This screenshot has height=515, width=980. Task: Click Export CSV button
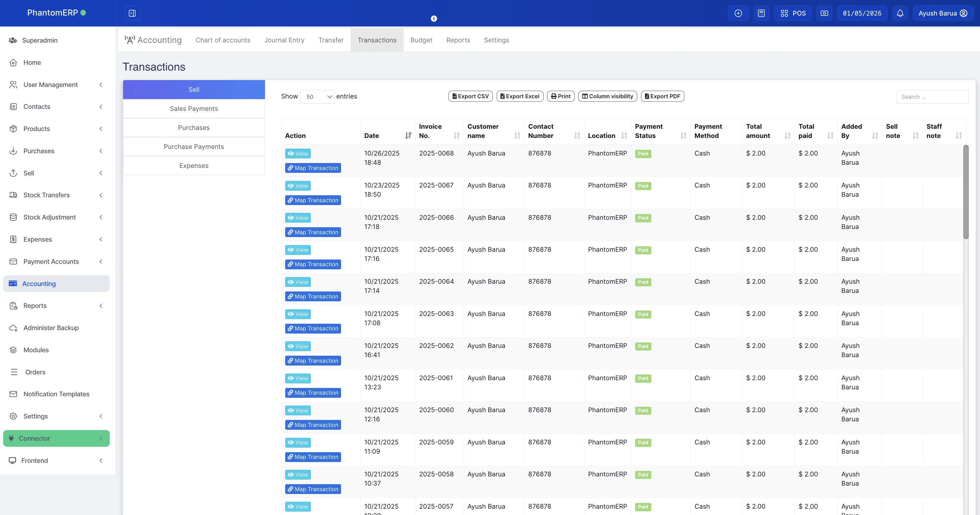[x=470, y=96]
